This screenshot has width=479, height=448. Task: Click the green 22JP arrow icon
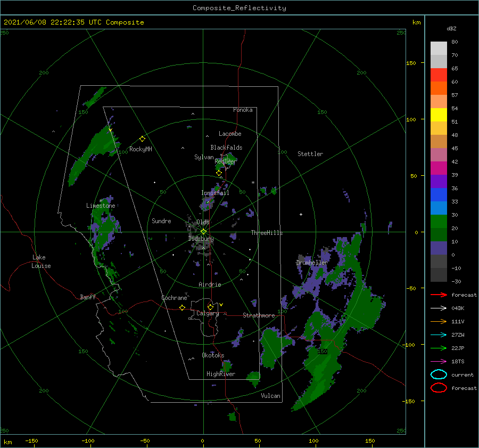point(439,348)
